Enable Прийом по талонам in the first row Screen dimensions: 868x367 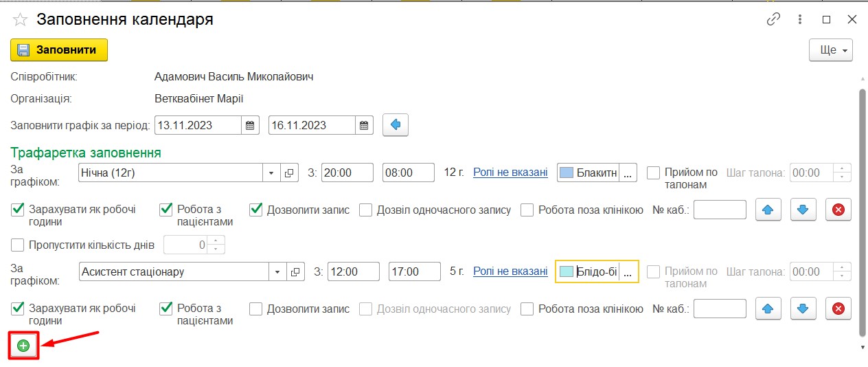[654, 173]
